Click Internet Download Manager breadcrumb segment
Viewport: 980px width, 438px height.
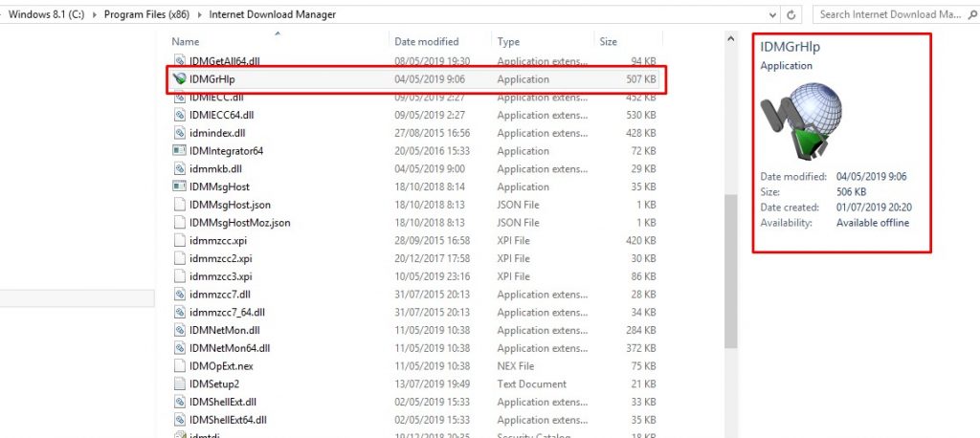coord(272,14)
